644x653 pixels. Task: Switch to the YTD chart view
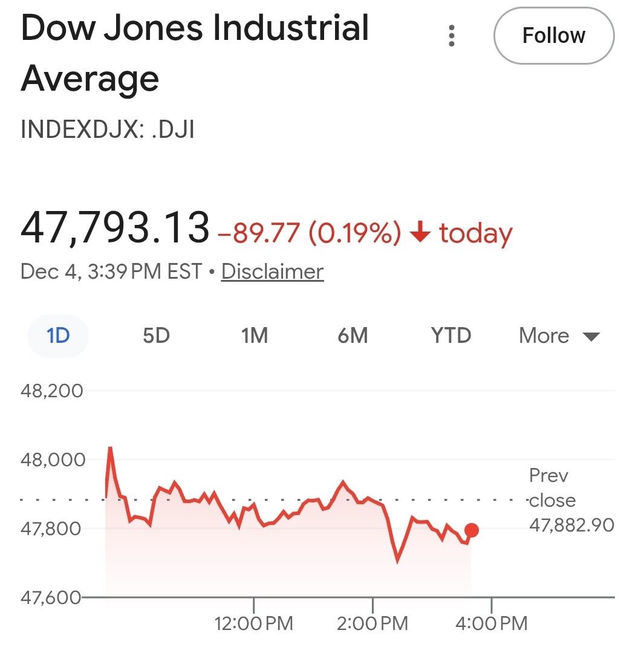(x=450, y=336)
